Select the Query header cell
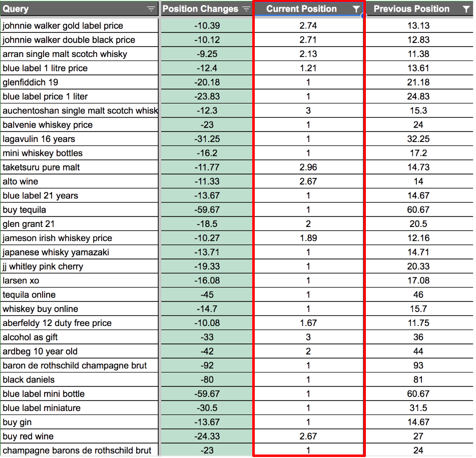476x458 pixels. [80, 9]
